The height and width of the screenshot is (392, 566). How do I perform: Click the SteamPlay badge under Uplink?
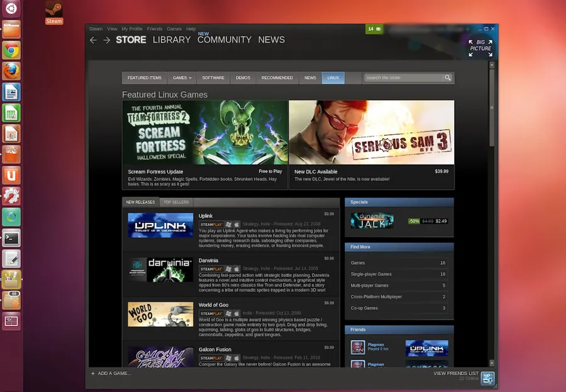pyautogui.click(x=211, y=224)
